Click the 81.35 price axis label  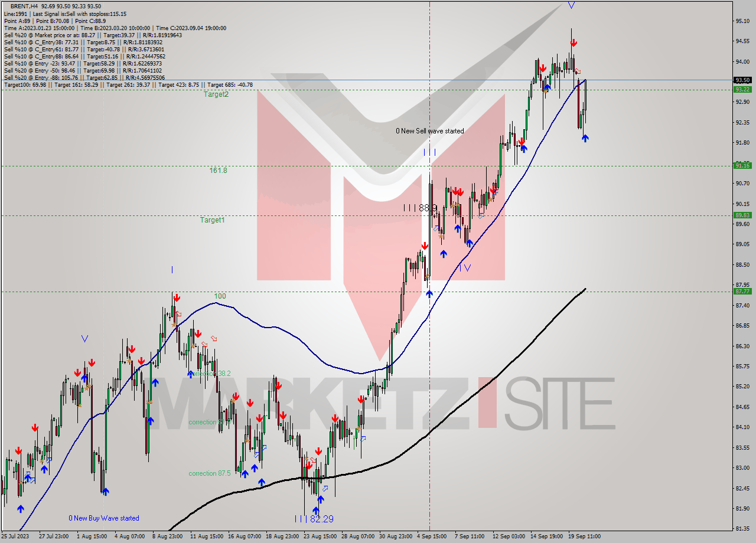[x=742, y=529]
